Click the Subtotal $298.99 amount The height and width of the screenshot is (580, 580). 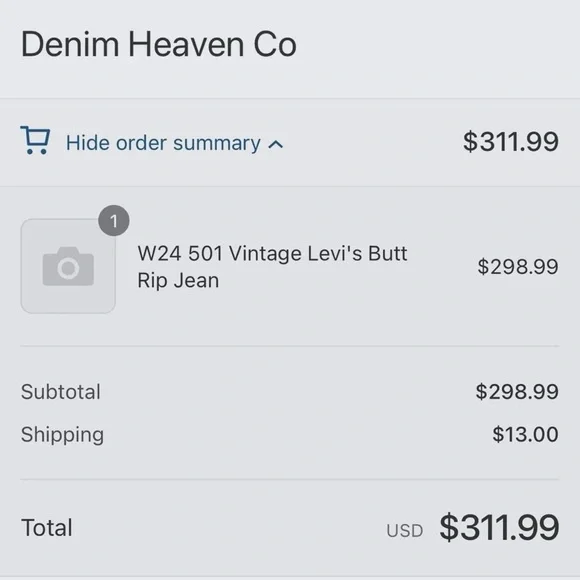[517, 392]
